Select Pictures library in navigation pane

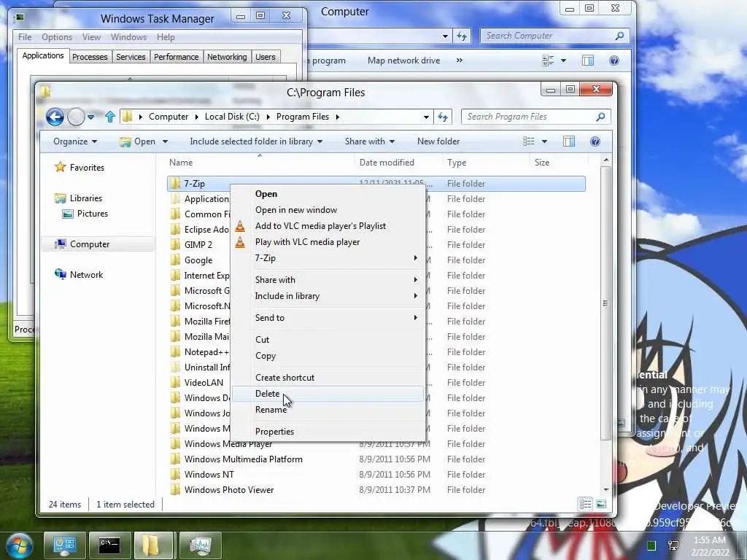pyautogui.click(x=93, y=214)
